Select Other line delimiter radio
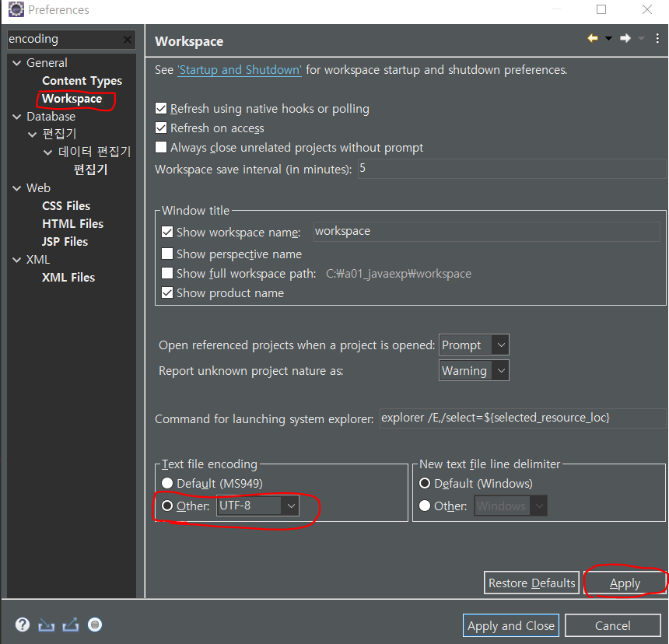The width and height of the screenshot is (669, 644). (425, 506)
